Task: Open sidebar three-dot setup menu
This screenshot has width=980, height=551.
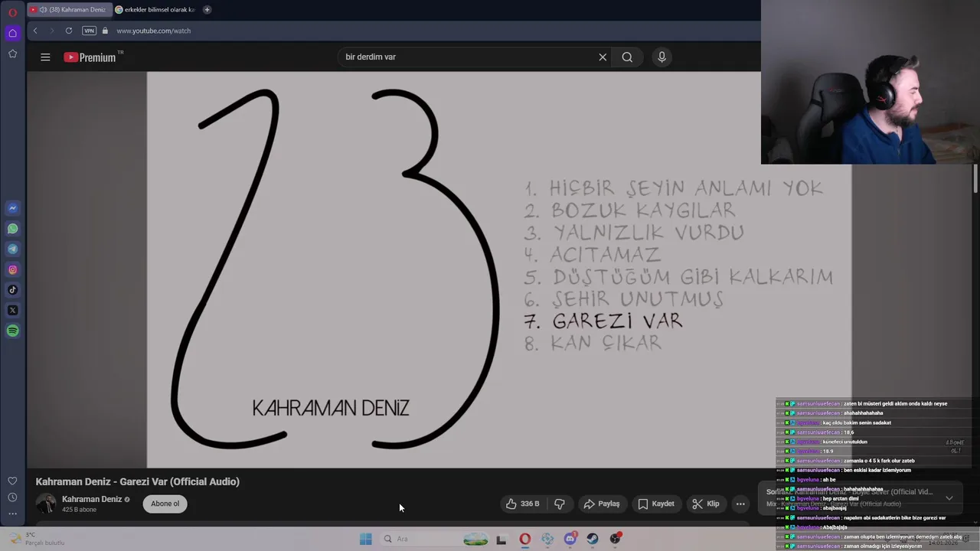Action: click(x=12, y=514)
